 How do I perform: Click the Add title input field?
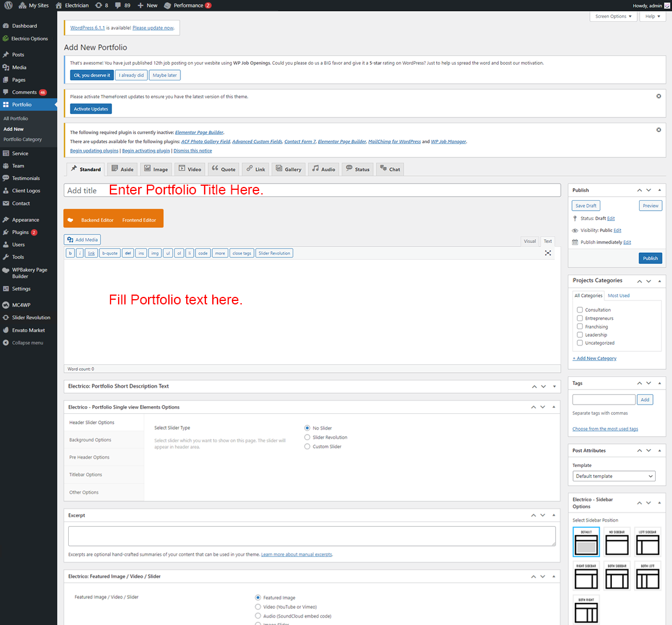(312, 190)
